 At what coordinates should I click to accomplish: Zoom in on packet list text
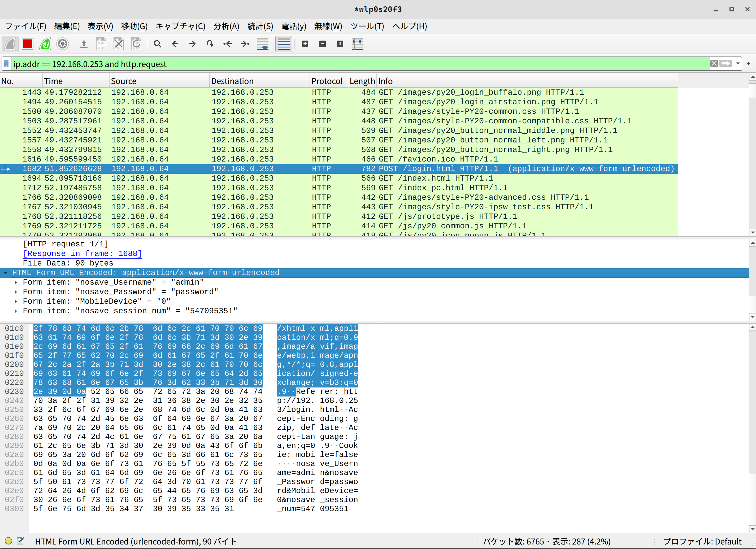(x=305, y=44)
